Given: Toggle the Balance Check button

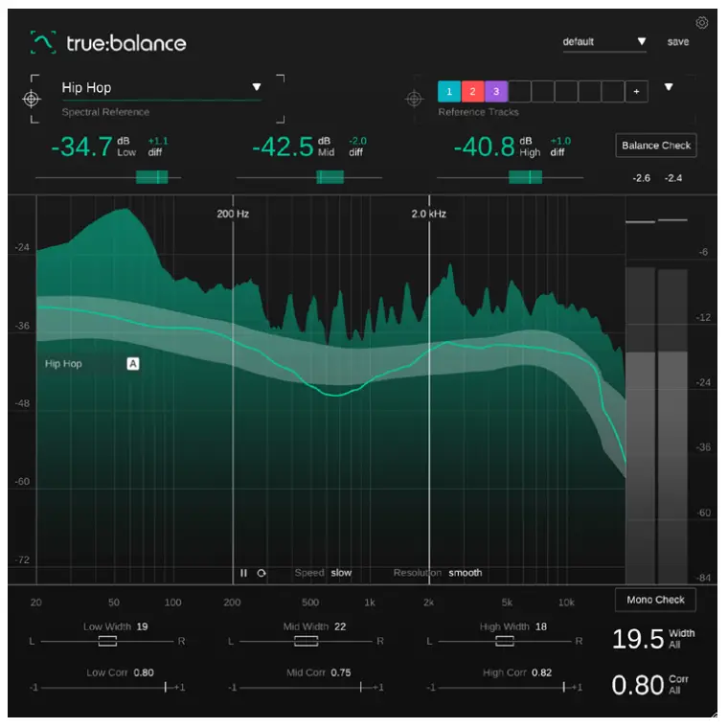Looking at the screenshot, I should [x=656, y=146].
